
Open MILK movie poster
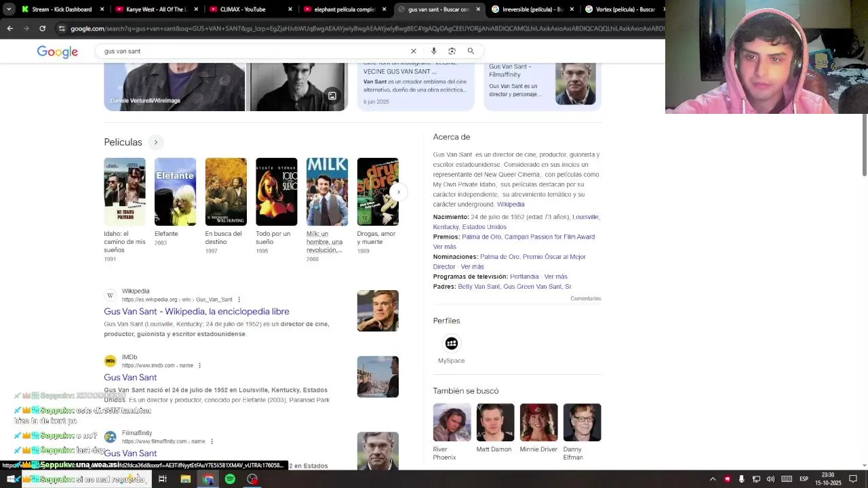click(327, 192)
